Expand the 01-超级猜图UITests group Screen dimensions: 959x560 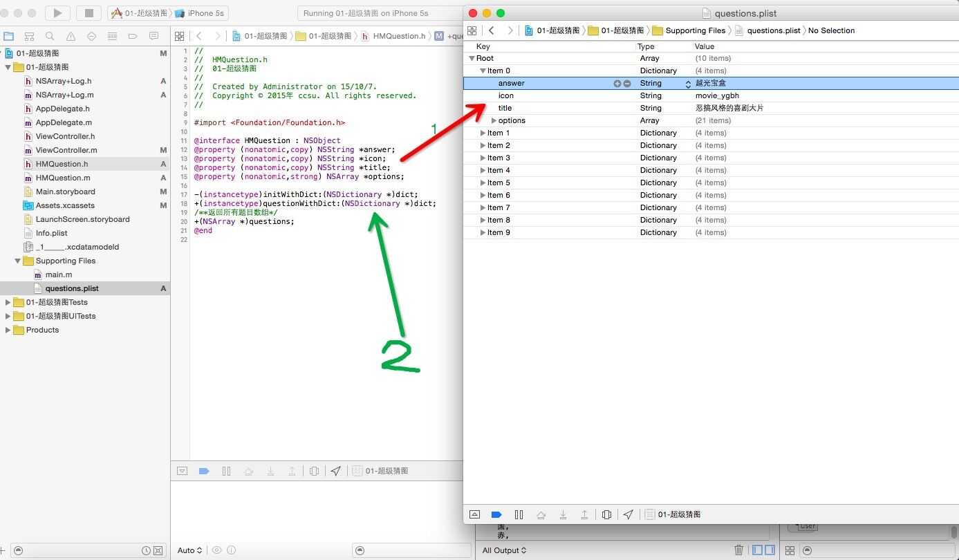8,316
